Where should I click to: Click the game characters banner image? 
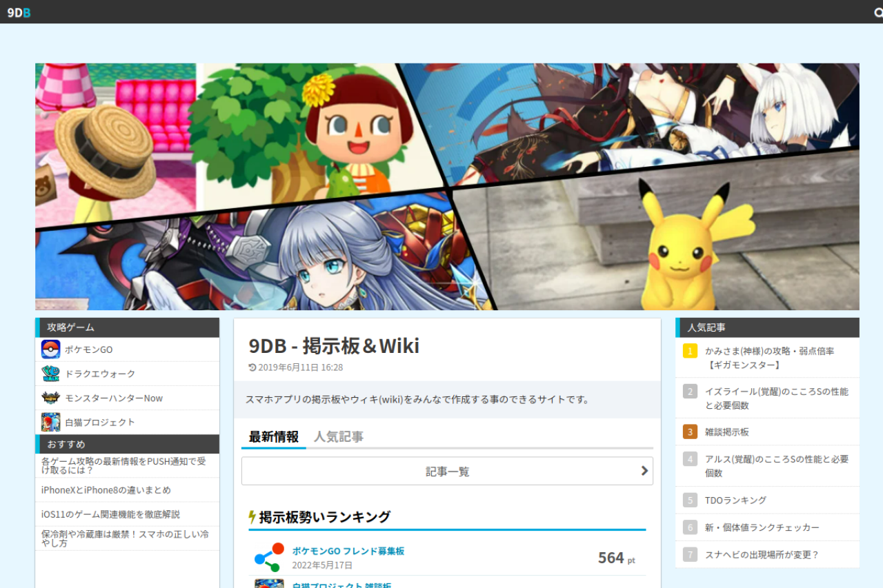pos(447,187)
